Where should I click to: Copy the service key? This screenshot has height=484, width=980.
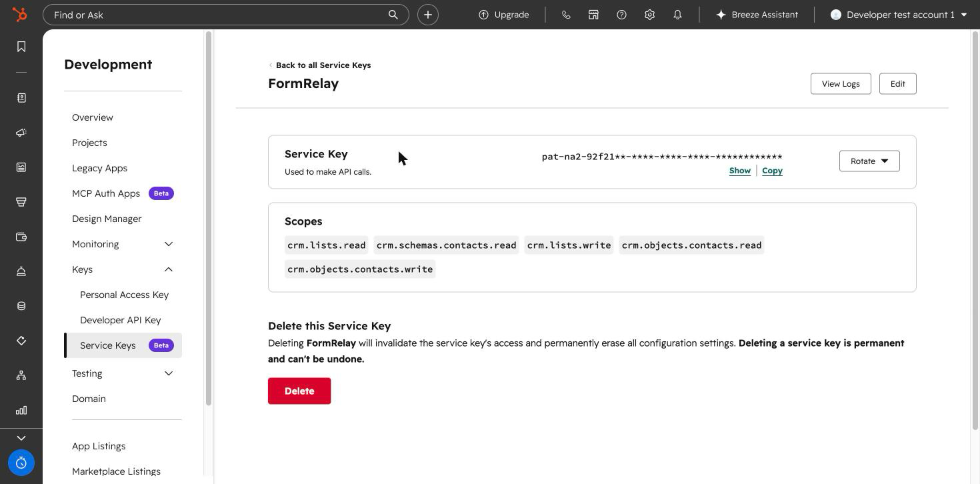(772, 171)
